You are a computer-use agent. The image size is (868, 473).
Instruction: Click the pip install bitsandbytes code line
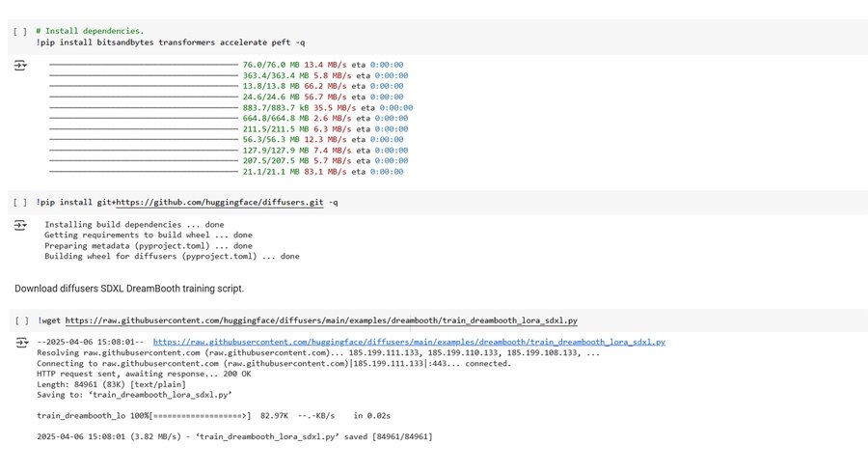172,42
